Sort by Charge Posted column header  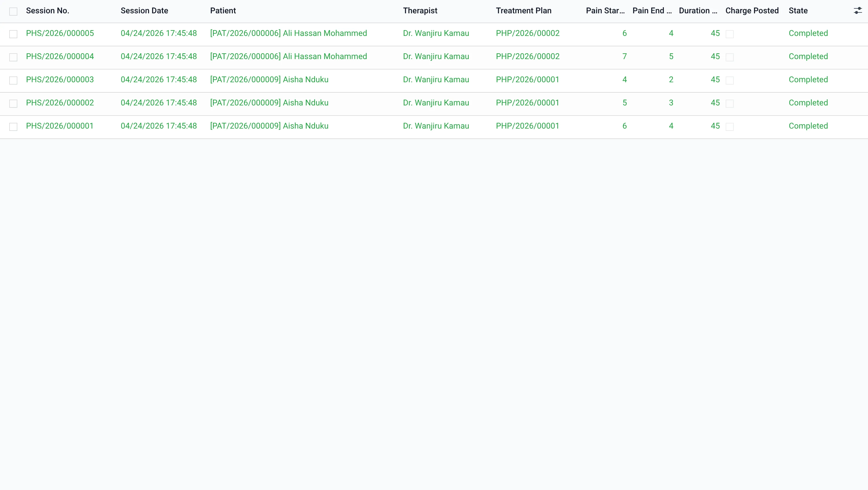pyautogui.click(x=752, y=11)
